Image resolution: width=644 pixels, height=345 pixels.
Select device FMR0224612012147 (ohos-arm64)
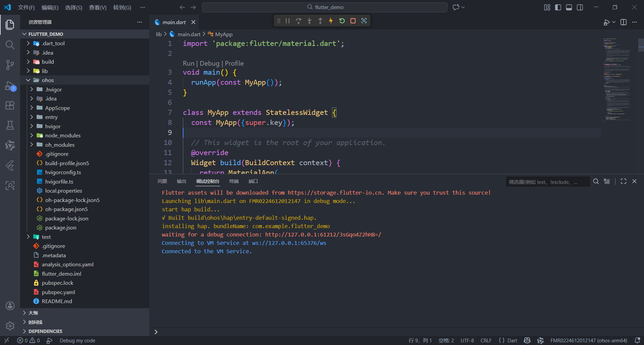(x=589, y=340)
